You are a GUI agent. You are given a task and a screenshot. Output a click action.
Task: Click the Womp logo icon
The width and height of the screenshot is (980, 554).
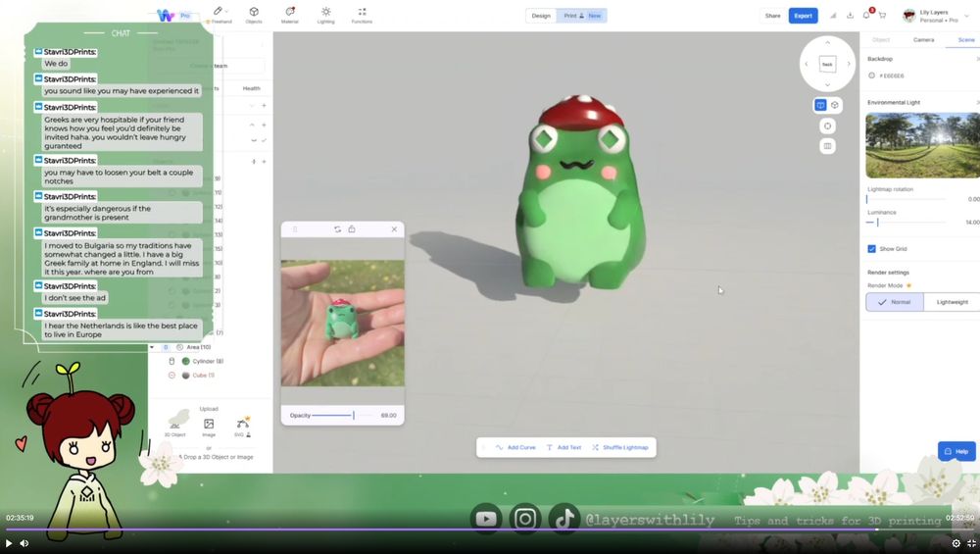[x=165, y=15]
